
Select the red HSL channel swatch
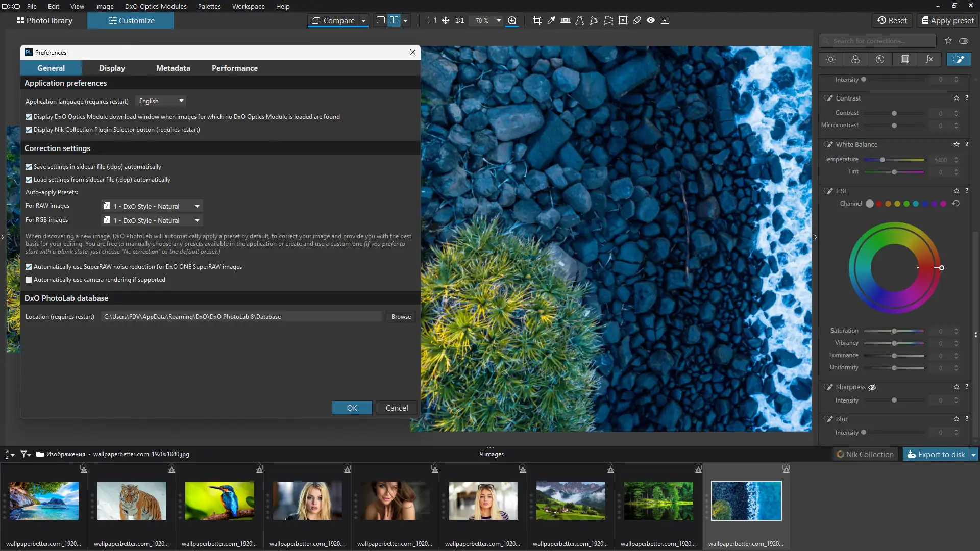point(879,204)
